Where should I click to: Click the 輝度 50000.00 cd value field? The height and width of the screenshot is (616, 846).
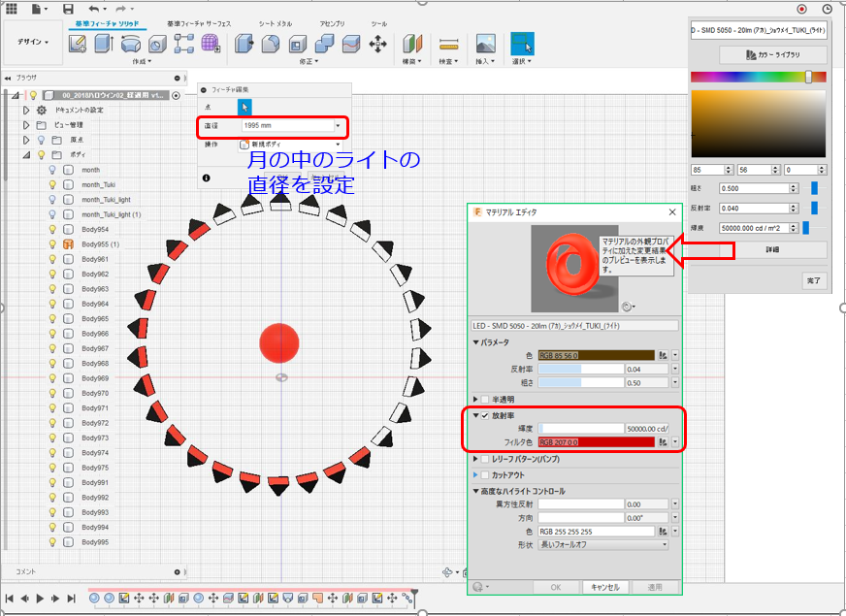point(646,429)
